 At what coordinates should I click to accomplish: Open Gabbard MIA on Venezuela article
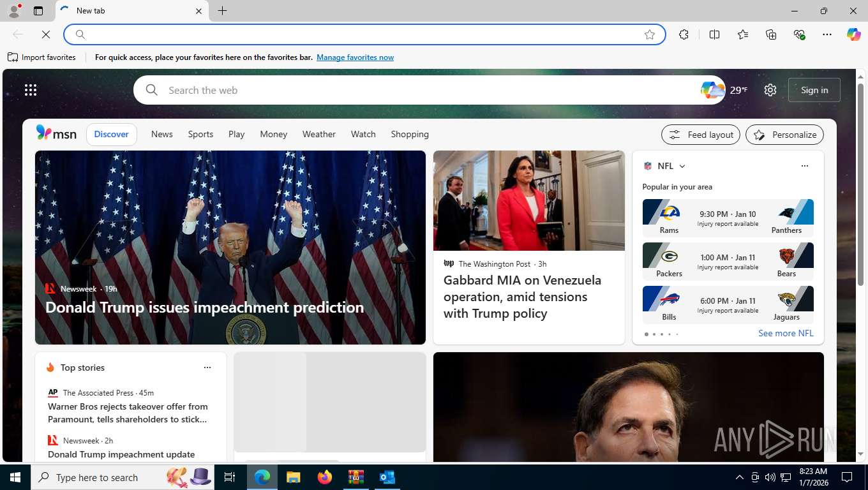523,297
